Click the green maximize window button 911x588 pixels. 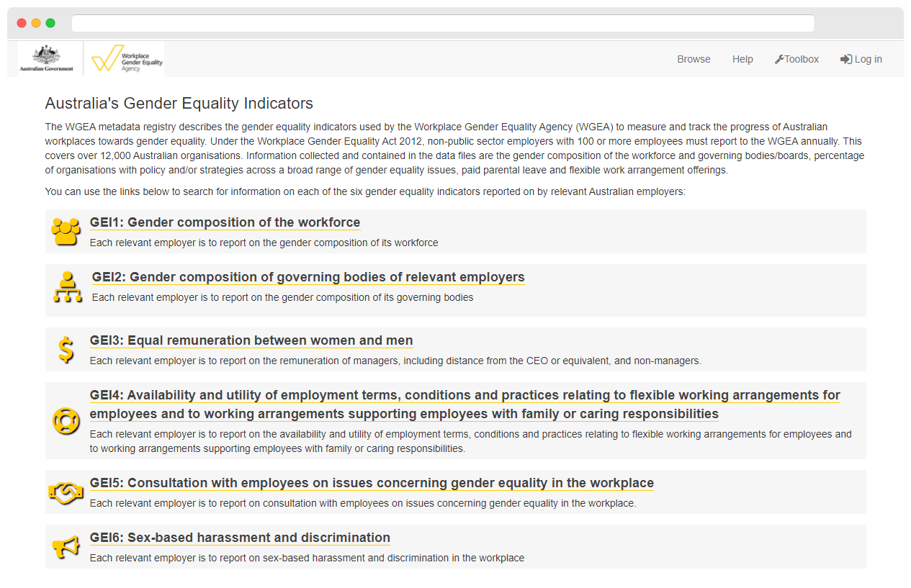pos(50,23)
